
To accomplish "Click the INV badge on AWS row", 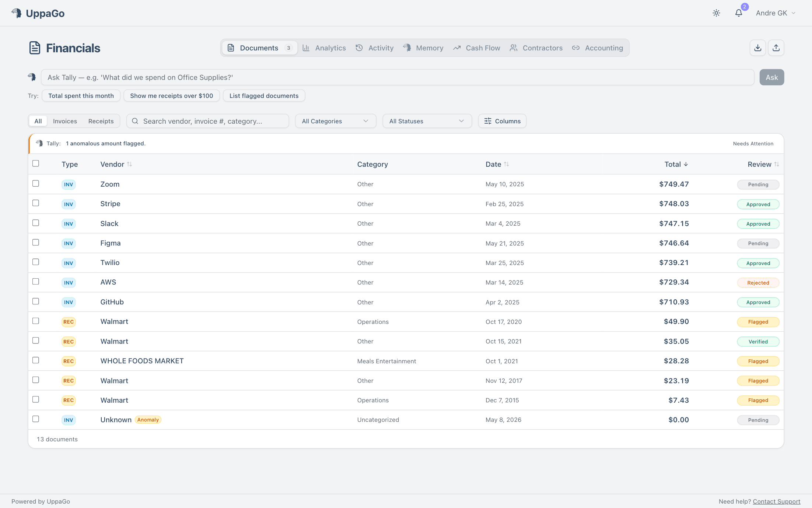I will 69,283.
